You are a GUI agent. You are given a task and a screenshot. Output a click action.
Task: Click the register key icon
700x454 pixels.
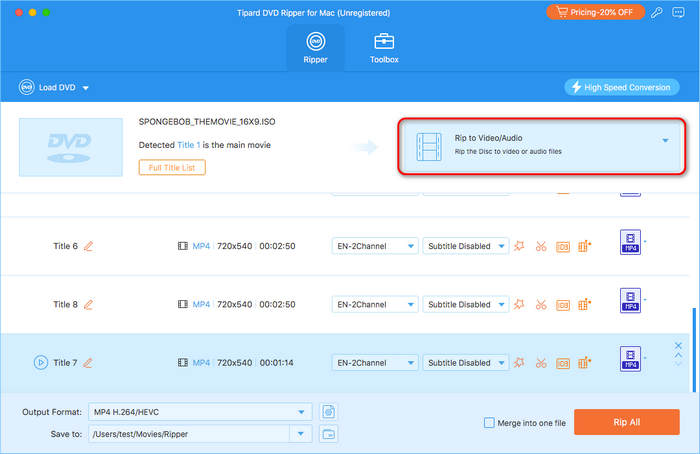coord(656,12)
